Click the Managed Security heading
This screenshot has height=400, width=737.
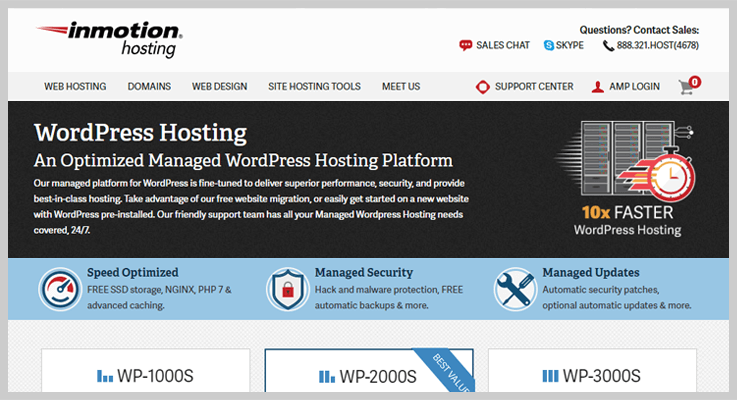pyautogui.click(x=364, y=273)
